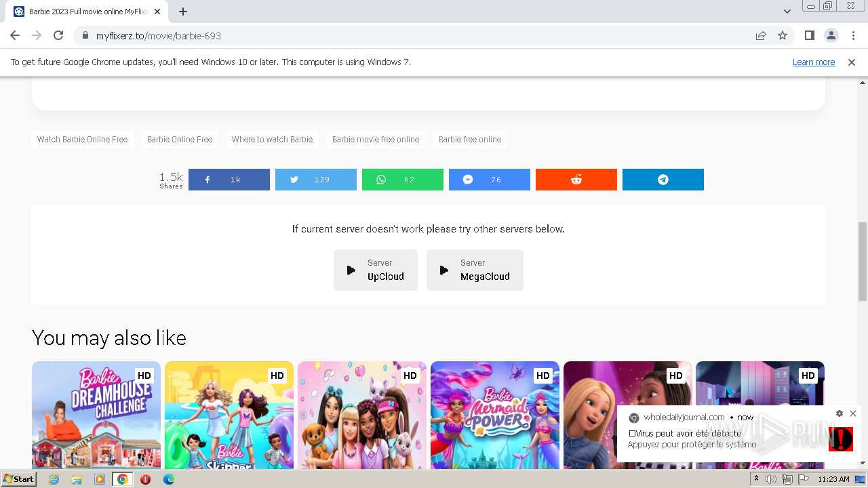Image resolution: width=868 pixels, height=488 pixels.
Task: Go back to the previous page
Action: 15,35
